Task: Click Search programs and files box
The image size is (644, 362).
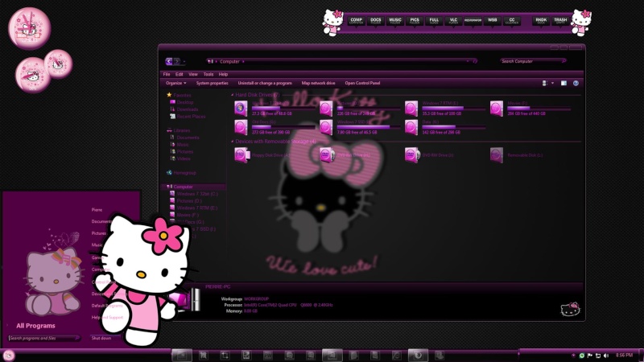Action: (x=44, y=338)
